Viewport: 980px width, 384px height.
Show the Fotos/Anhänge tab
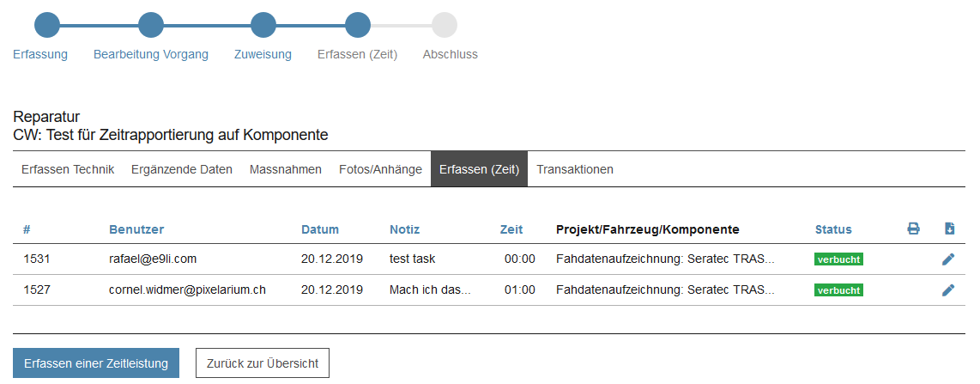pyautogui.click(x=380, y=169)
